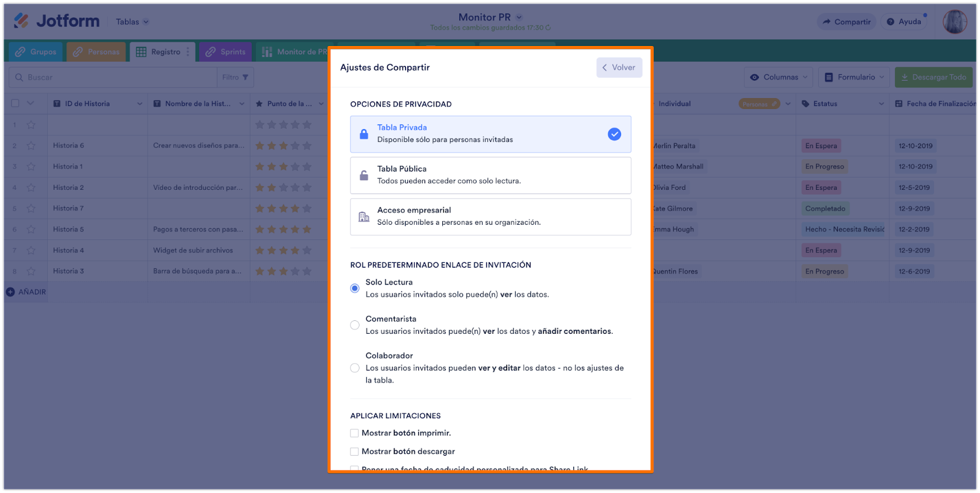Screen dimensions: 980x493
Task: Enable Mostrar botón descargar
Action: click(354, 451)
